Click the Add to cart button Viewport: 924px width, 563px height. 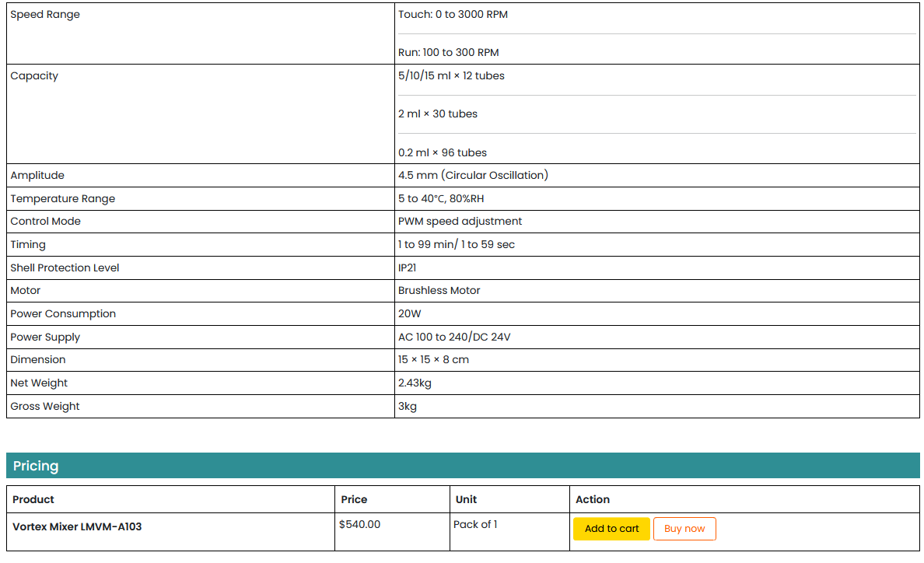(611, 529)
